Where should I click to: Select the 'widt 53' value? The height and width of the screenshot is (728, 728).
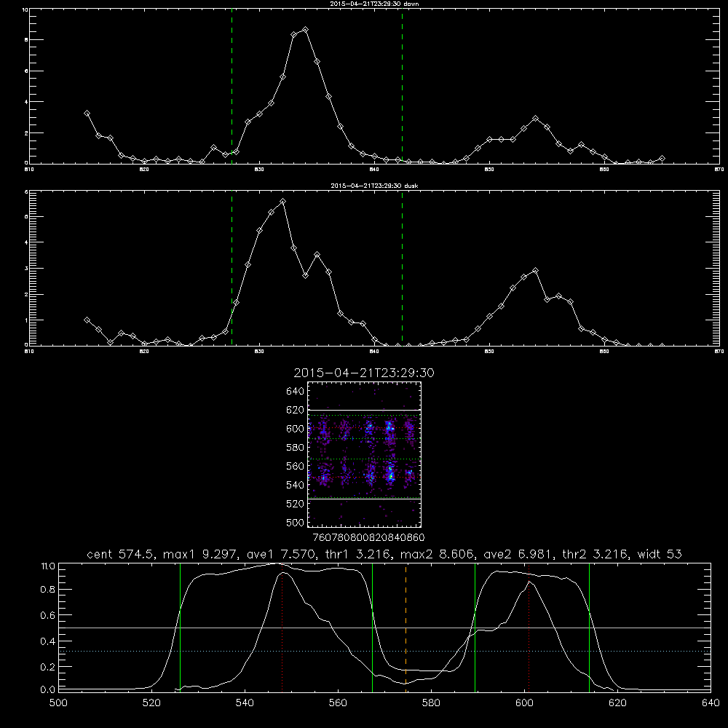[x=660, y=554]
